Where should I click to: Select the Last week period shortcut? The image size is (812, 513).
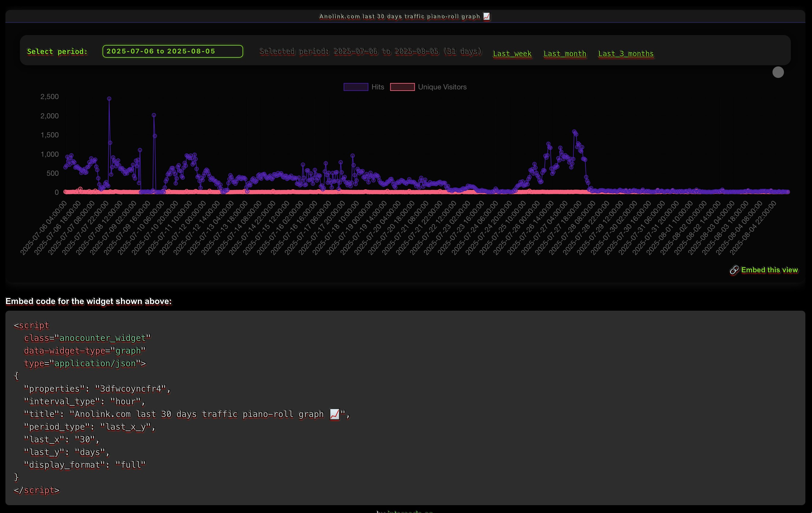click(512, 54)
